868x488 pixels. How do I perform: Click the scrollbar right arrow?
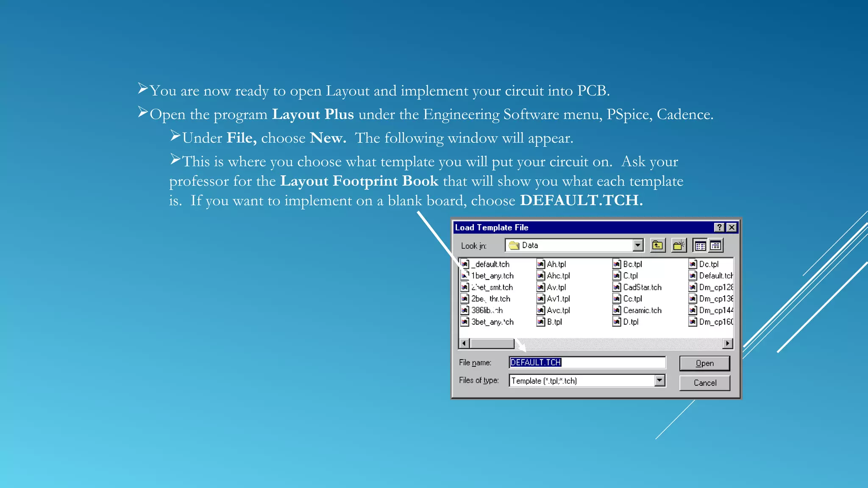point(728,343)
